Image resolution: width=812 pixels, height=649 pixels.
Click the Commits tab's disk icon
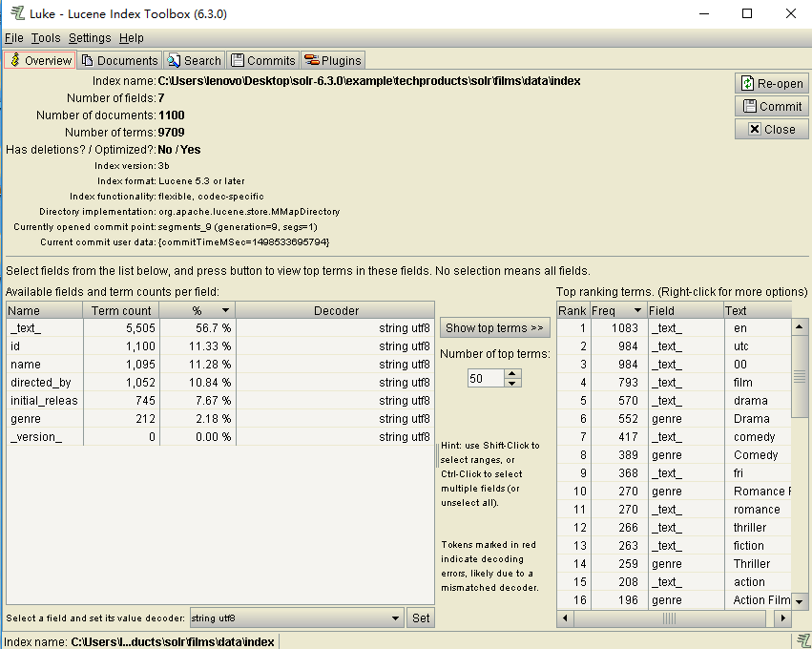238,60
